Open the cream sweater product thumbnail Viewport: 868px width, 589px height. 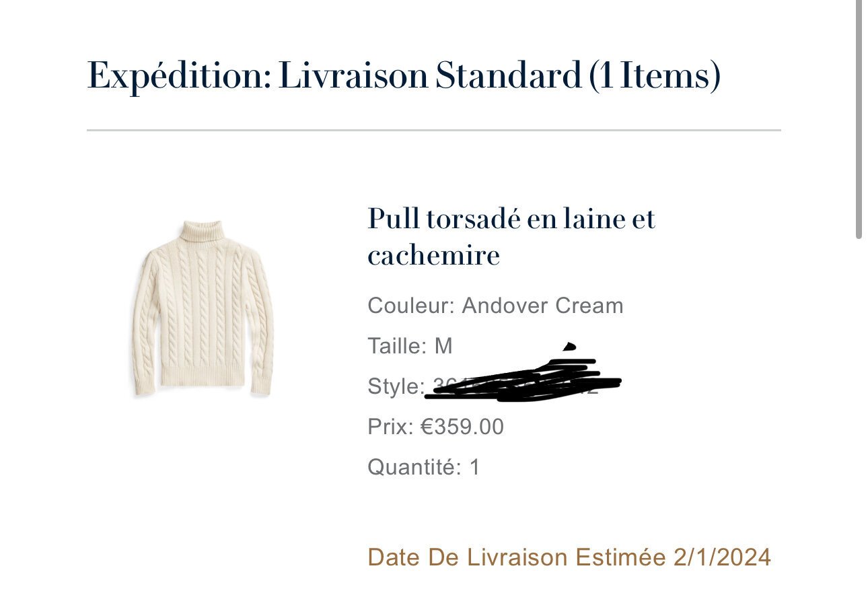click(x=203, y=308)
